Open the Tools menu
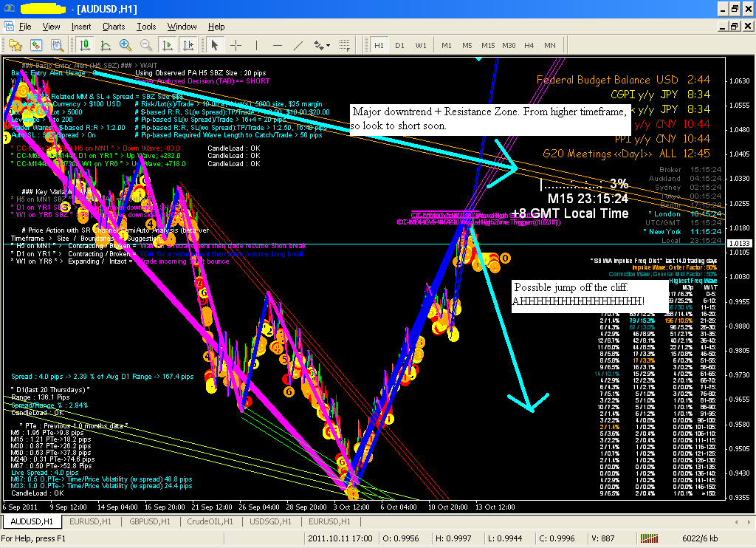Viewport: 756px width, 548px height. (146, 27)
